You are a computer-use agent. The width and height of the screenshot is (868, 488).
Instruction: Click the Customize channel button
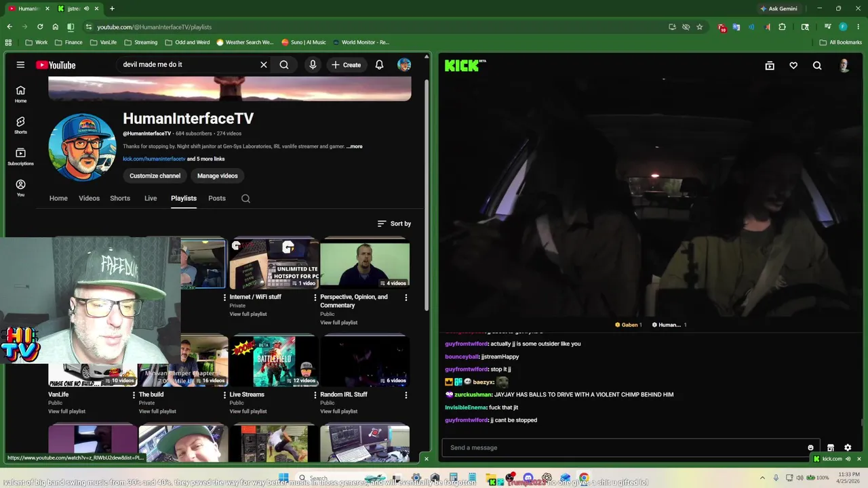(x=155, y=176)
